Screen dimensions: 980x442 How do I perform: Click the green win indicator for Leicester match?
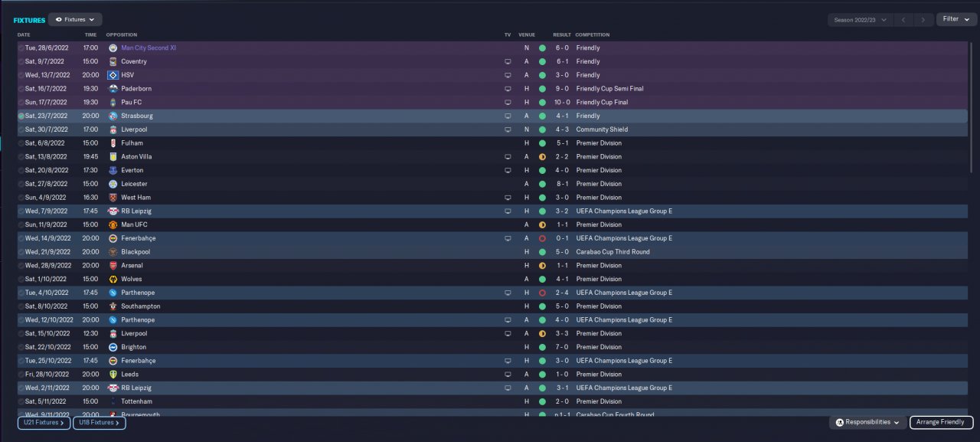(542, 184)
